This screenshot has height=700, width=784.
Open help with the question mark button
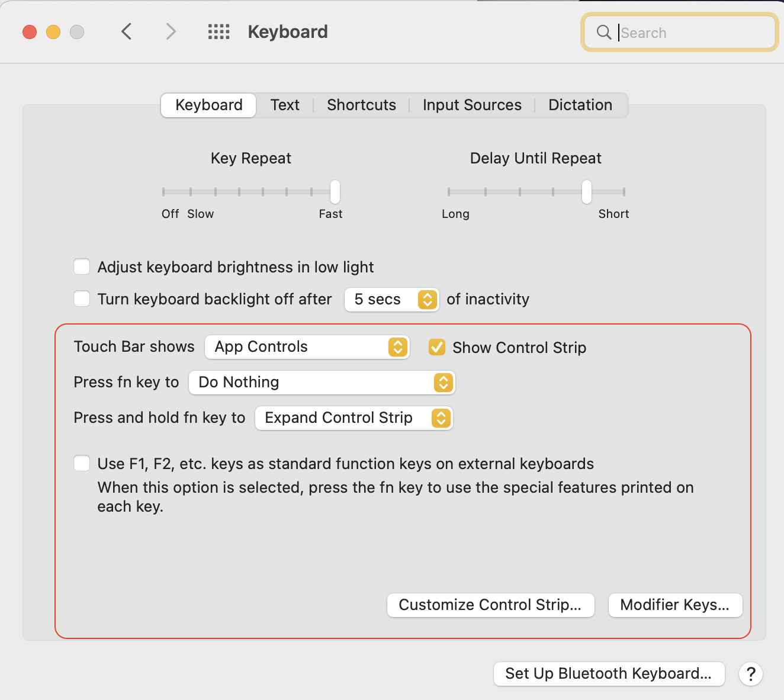click(x=750, y=674)
